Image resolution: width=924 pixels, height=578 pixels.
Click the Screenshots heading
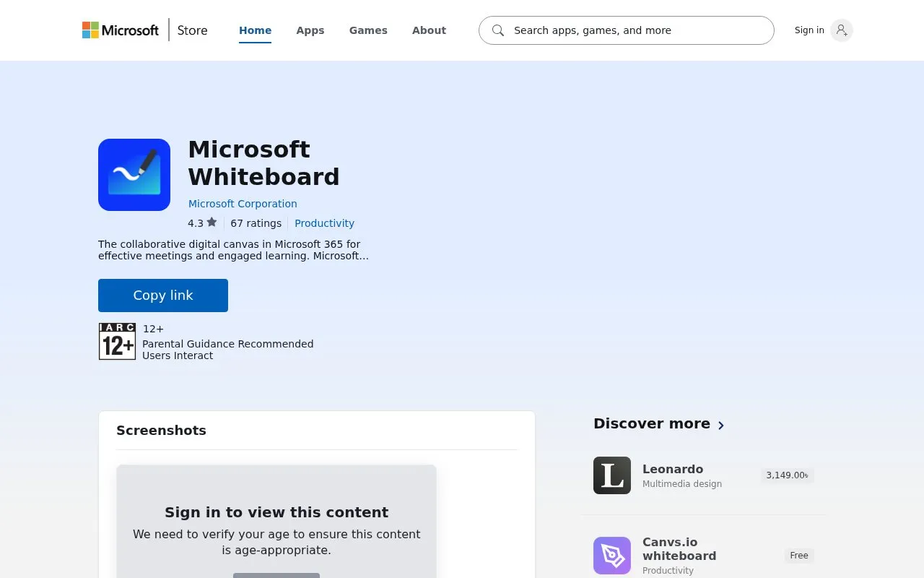point(161,431)
